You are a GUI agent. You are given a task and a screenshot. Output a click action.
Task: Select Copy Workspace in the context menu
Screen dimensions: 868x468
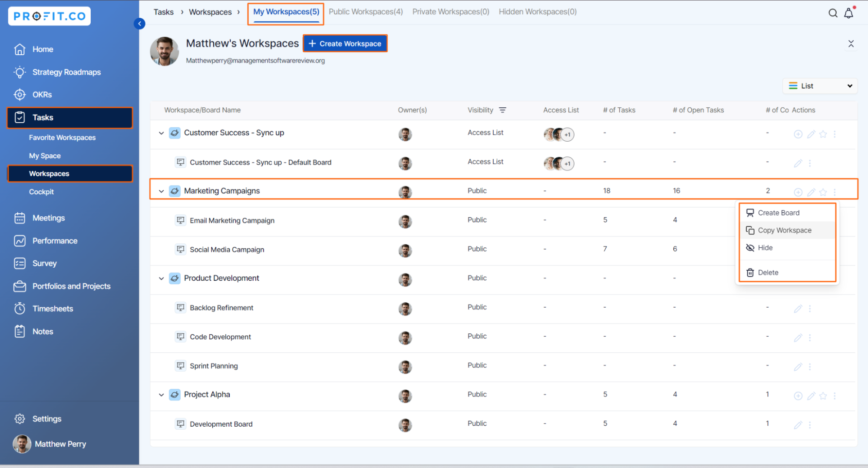(784, 230)
